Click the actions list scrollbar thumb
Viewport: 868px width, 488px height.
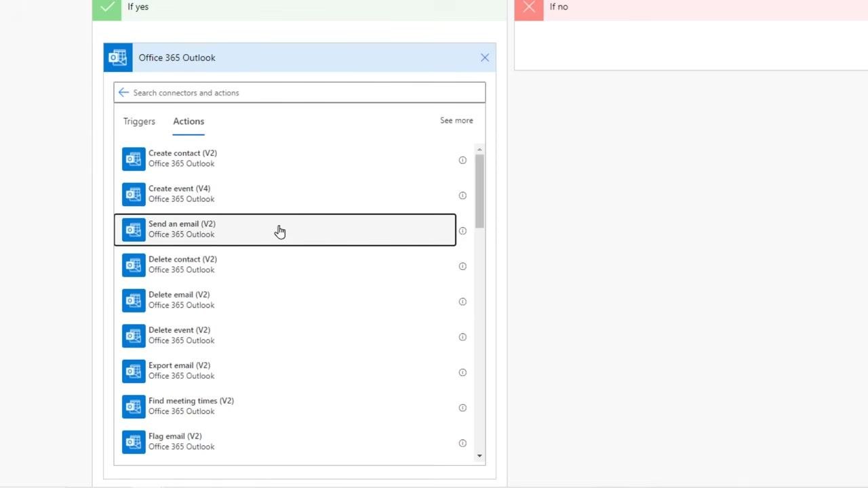pos(479,191)
